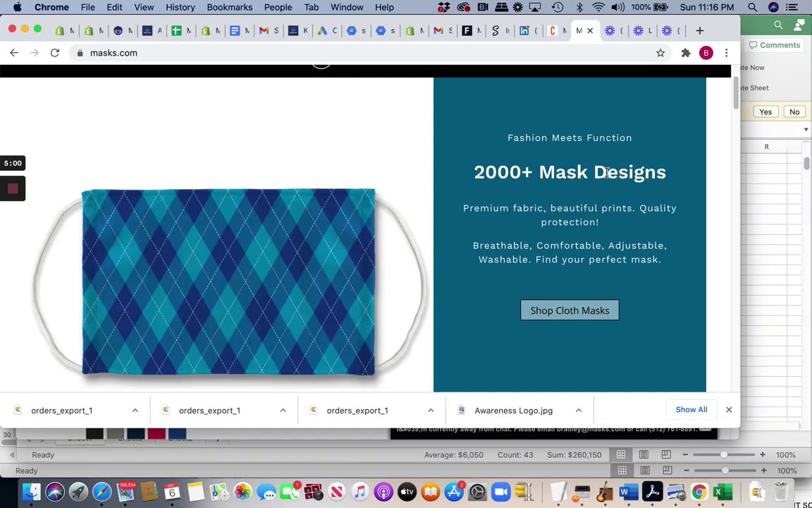Bookmark this page with the star icon

pos(660,53)
